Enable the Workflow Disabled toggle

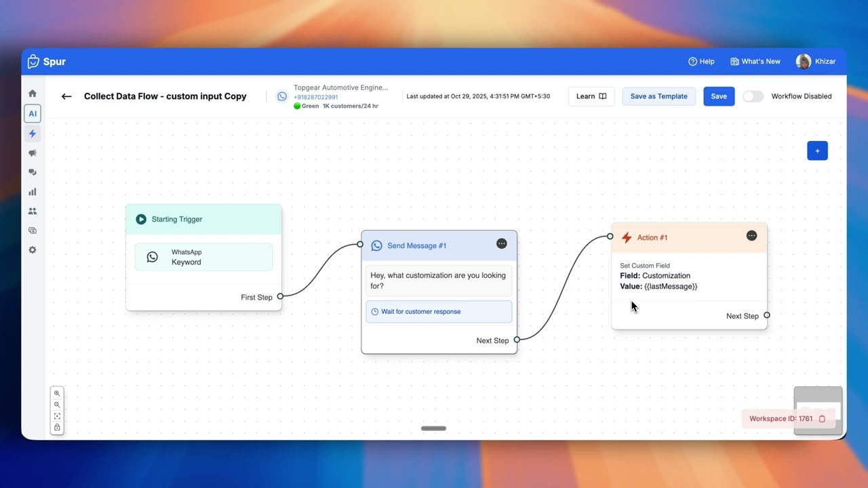753,96
